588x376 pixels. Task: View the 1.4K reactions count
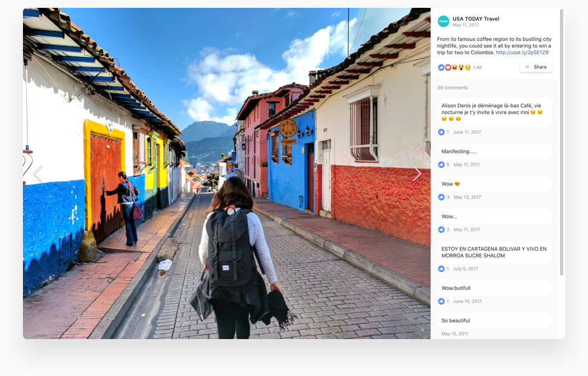click(477, 67)
